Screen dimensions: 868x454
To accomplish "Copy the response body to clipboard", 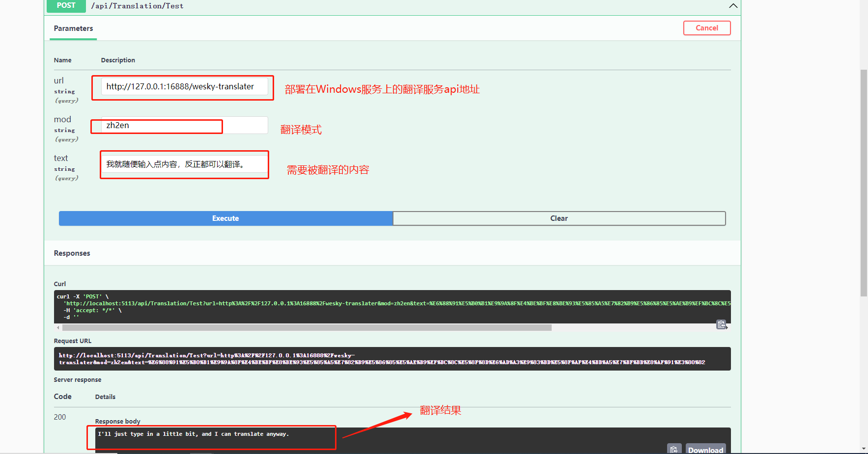I will 674,449.
